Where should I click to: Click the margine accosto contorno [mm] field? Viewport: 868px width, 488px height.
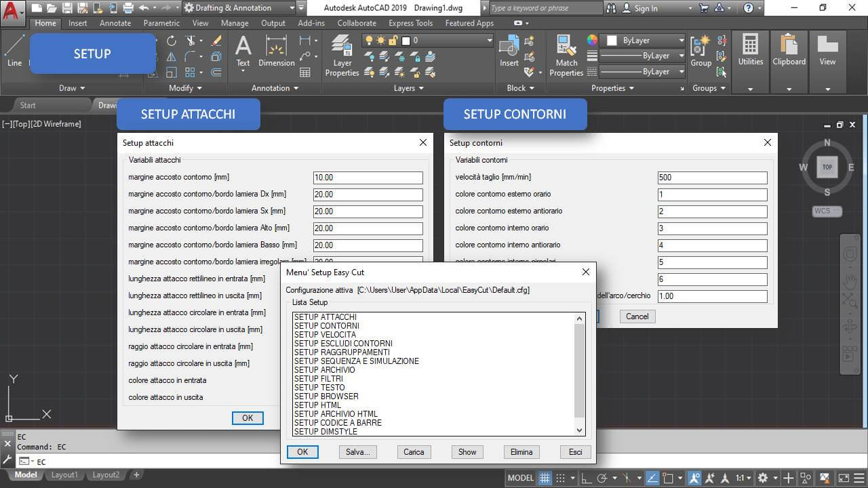click(368, 178)
